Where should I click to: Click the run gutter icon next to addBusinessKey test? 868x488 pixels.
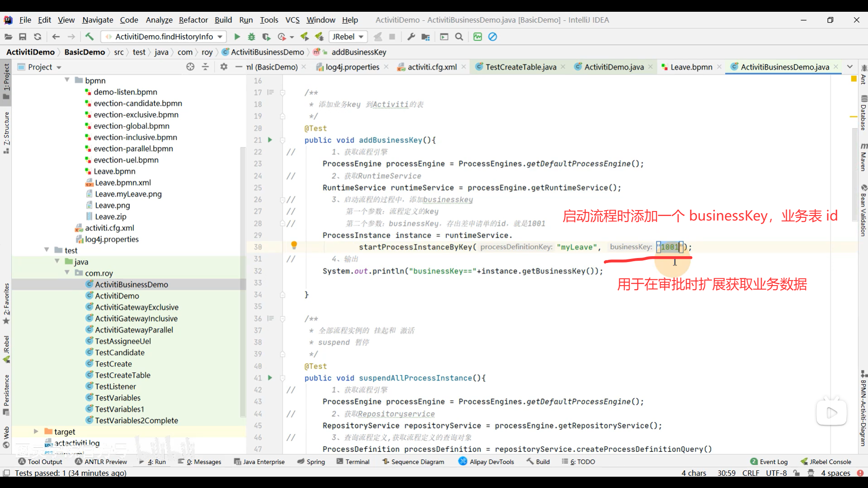(270, 140)
